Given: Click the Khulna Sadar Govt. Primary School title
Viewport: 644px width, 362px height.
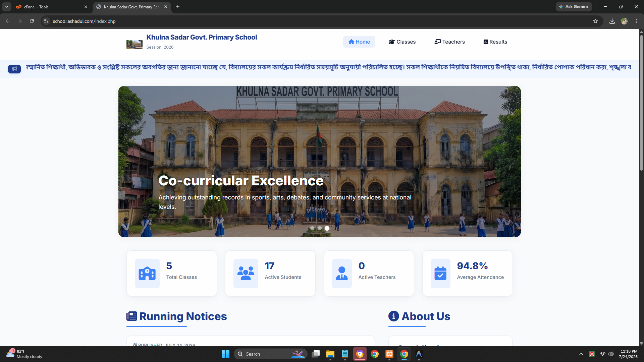Looking at the screenshot, I should (x=202, y=37).
